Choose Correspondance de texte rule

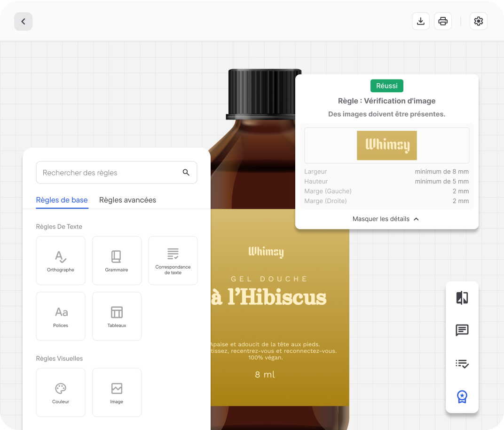(173, 261)
